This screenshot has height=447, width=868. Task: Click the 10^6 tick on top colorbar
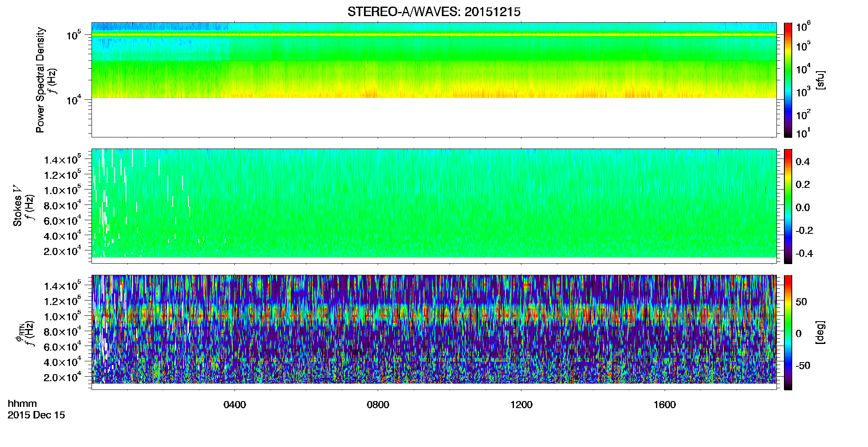[x=803, y=27]
